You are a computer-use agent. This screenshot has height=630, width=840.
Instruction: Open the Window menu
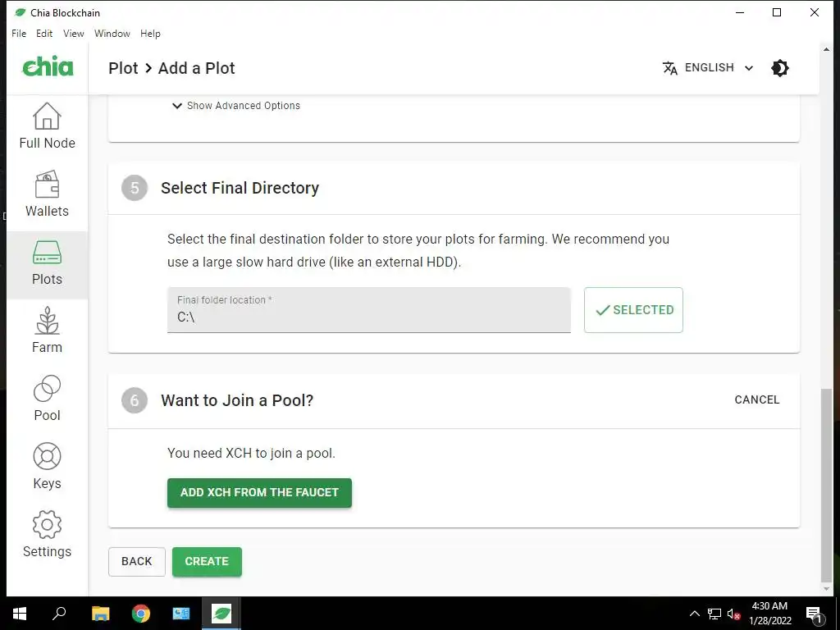pos(112,34)
